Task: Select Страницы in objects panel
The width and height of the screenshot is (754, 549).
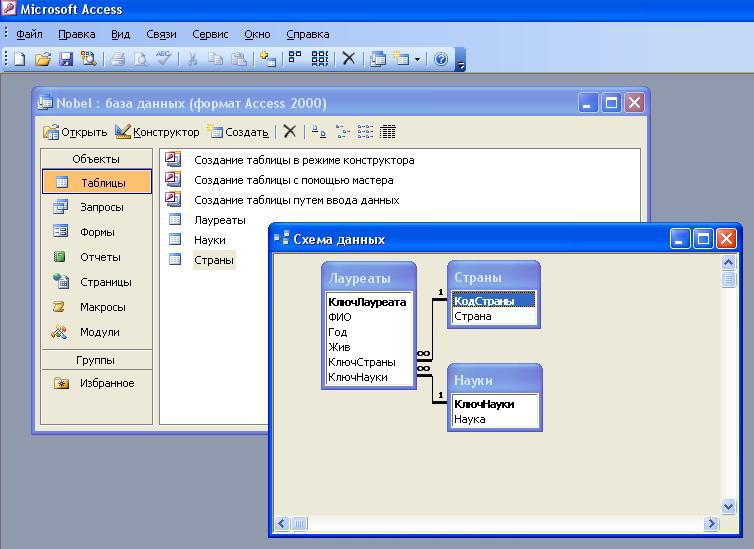Action: [97, 282]
